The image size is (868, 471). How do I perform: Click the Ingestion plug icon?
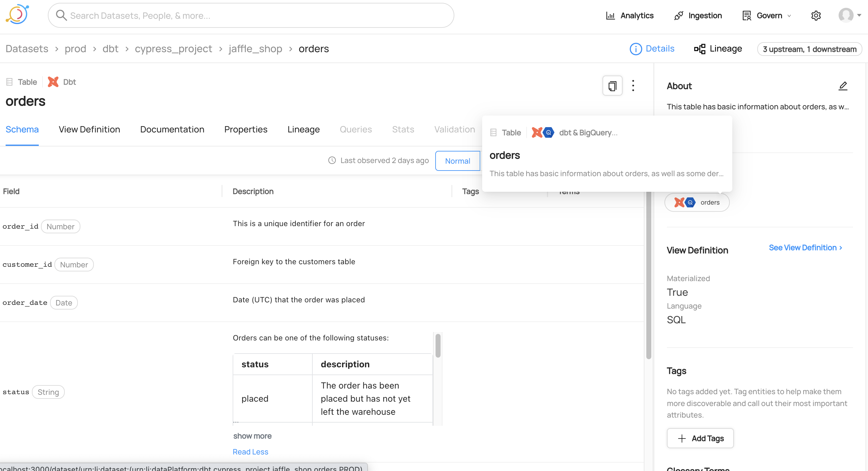pyautogui.click(x=678, y=16)
